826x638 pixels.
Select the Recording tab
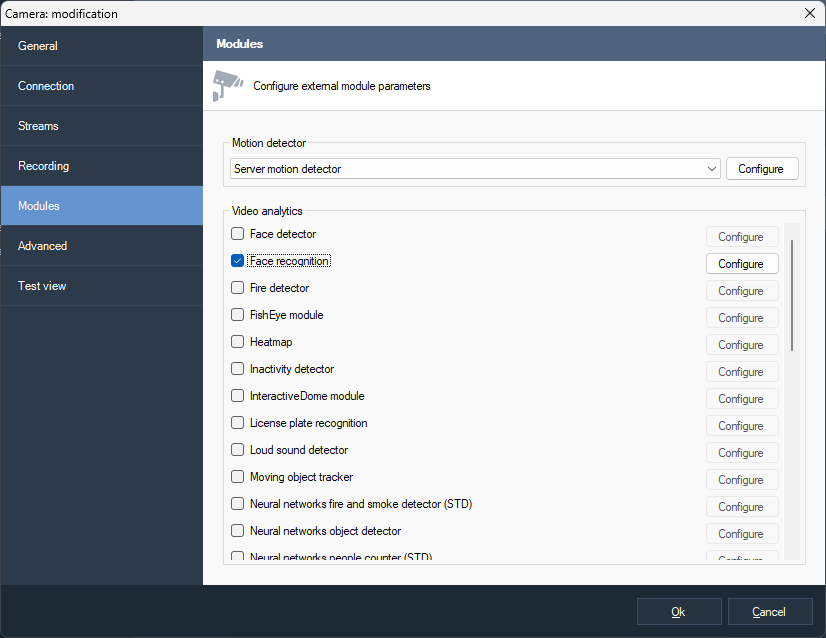click(101, 166)
